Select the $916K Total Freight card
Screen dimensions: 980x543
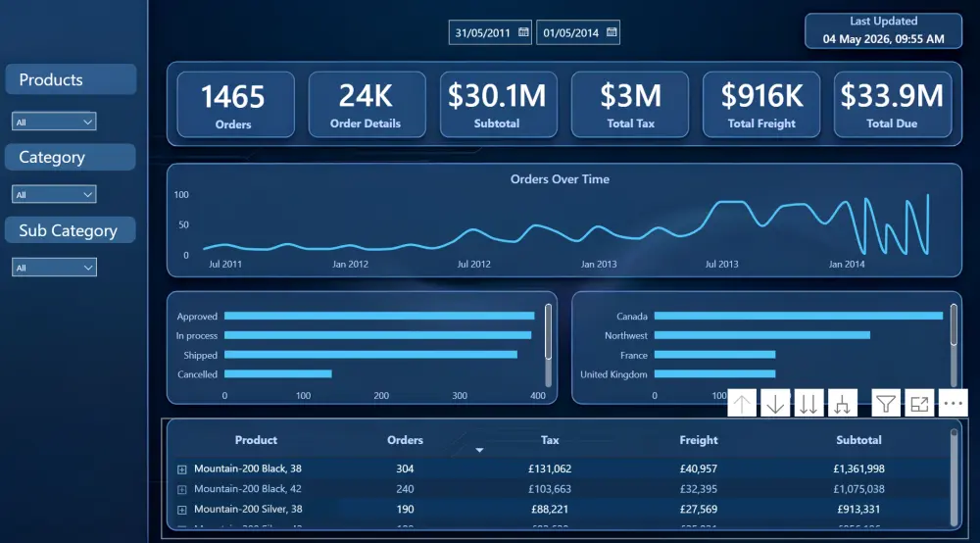(761, 104)
